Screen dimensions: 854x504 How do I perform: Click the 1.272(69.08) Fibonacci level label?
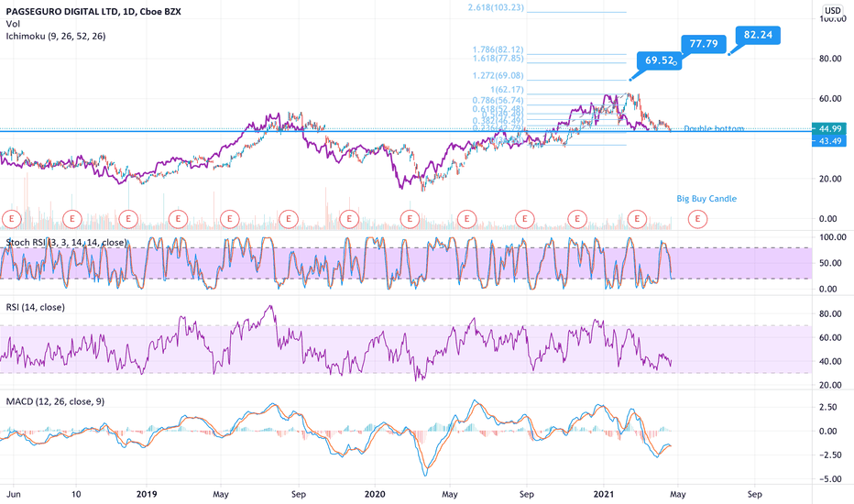498,76
